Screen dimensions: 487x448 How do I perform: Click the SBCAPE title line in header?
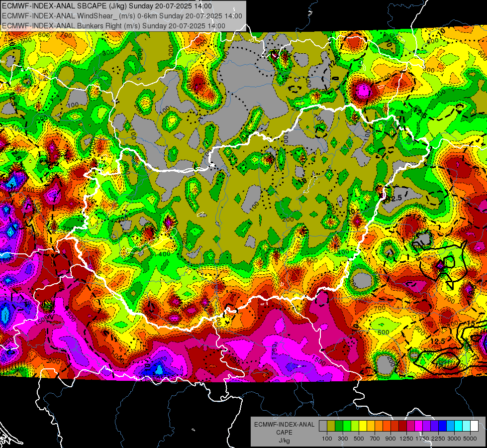click(x=107, y=6)
